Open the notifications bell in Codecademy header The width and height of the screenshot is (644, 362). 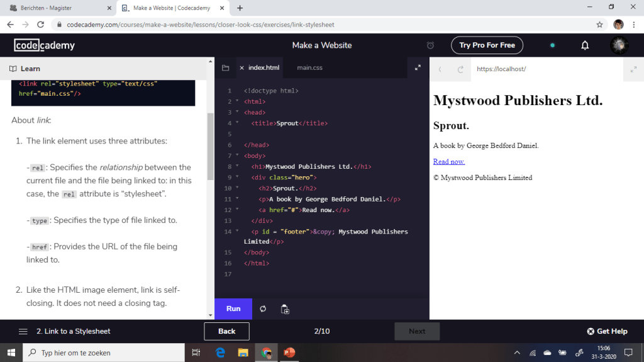[x=585, y=45]
